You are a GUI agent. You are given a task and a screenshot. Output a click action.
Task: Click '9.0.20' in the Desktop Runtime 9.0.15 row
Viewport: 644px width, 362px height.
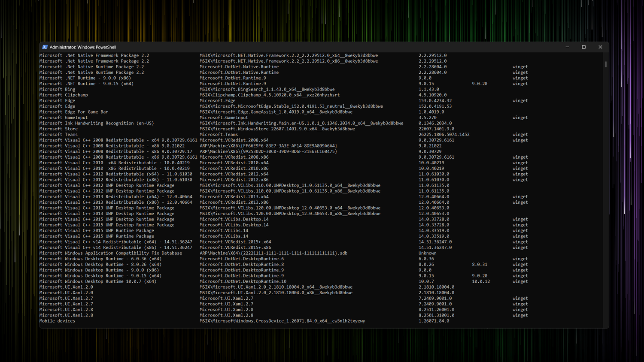click(480, 276)
